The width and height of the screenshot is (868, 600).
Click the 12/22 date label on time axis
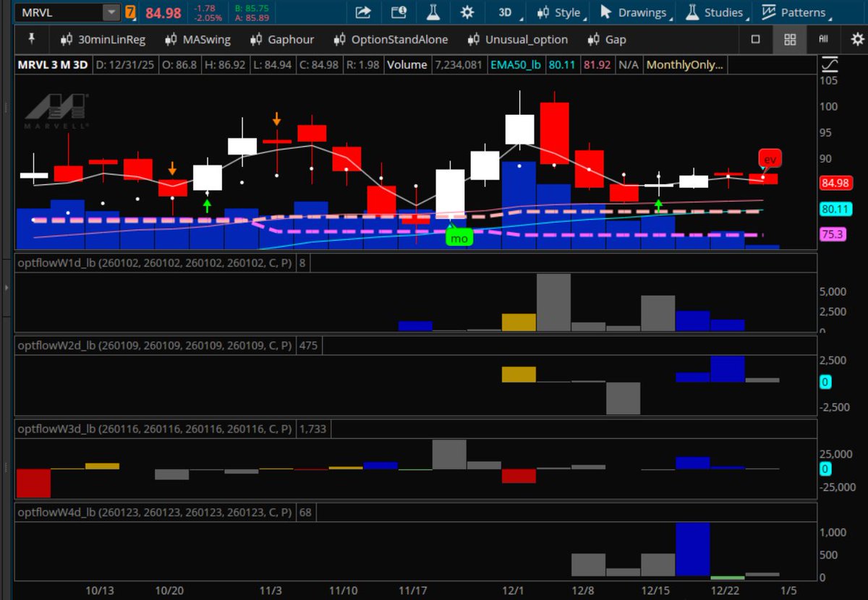pos(724,591)
